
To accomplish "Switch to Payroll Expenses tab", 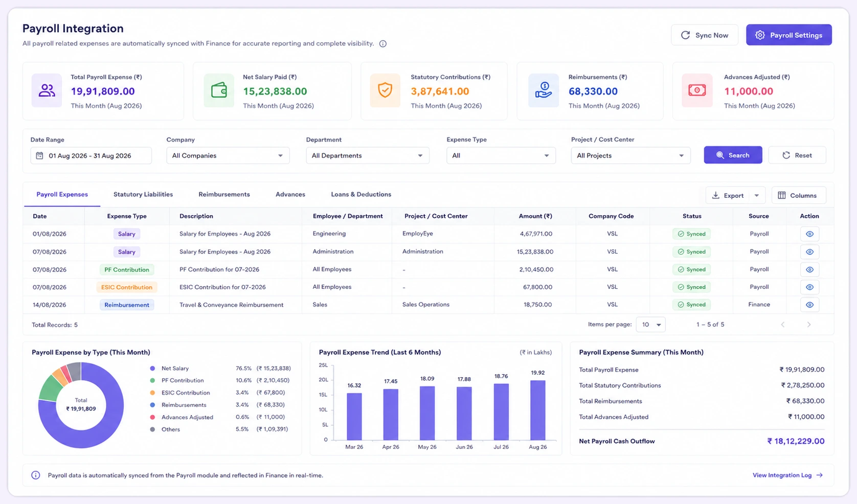I will (62, 195).
